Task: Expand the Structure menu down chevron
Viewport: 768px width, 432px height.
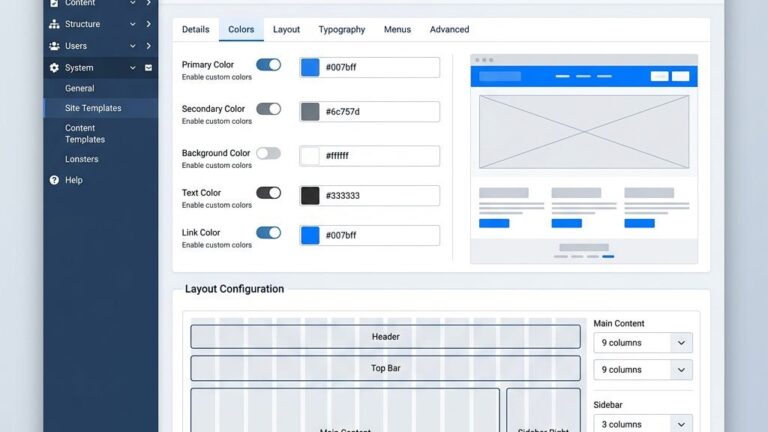Action: point(133,24)
